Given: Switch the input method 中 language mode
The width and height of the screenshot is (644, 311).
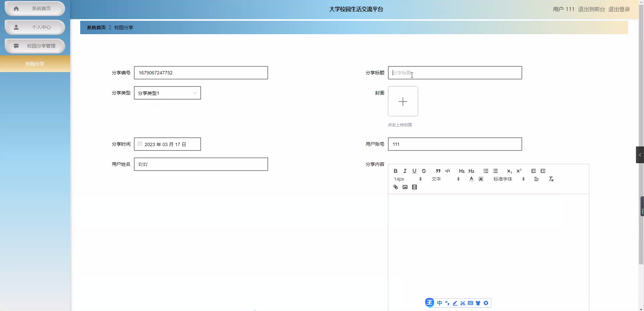Looking at the screenshot, I should (440, 303).
